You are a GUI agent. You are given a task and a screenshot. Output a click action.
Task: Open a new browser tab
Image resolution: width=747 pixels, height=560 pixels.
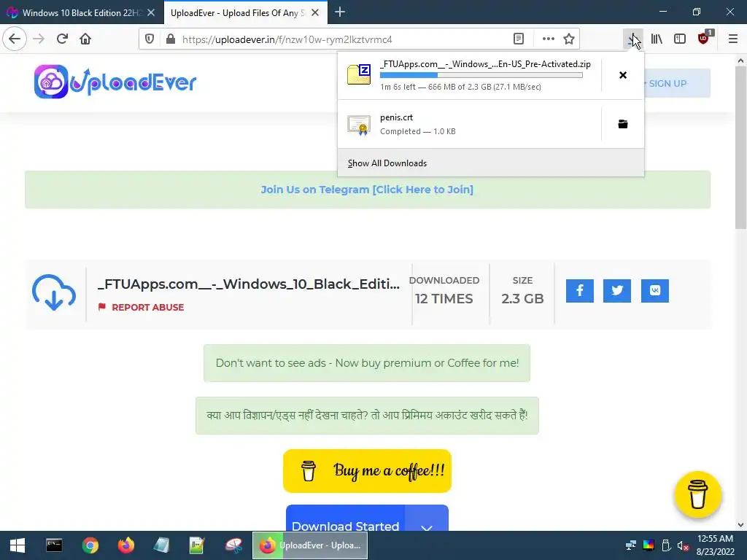pos(340,12)
